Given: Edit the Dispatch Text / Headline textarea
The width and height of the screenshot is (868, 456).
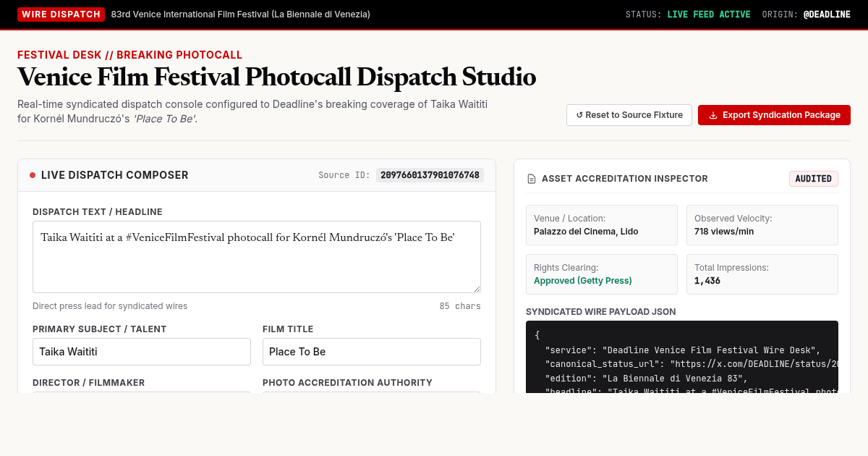Looking at the screenshot, I should [257, 257].
